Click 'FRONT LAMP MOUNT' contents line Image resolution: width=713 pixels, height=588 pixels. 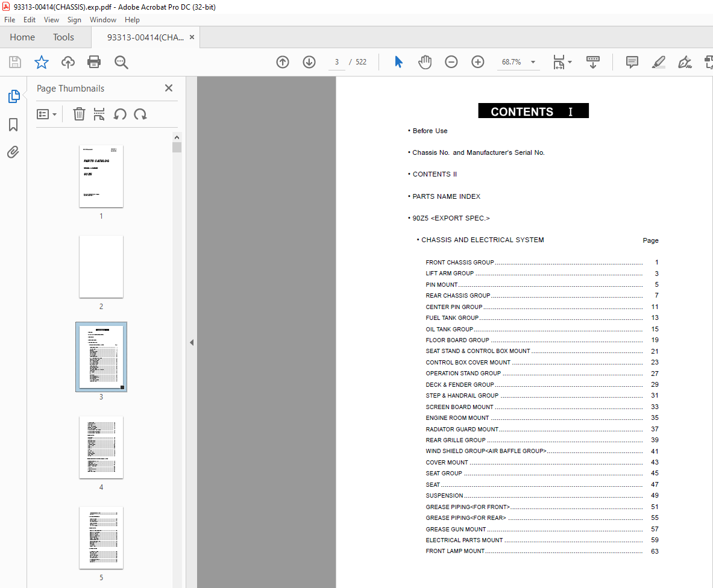click(x=542, y=551)
